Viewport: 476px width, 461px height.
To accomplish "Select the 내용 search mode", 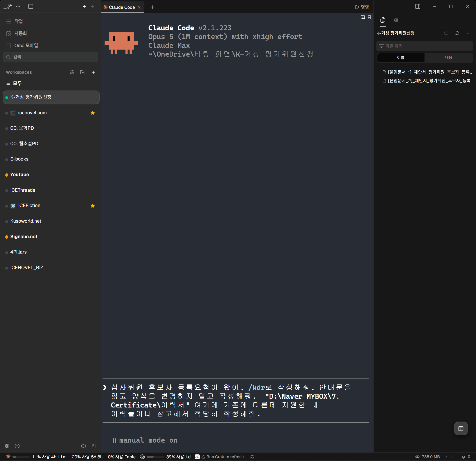I will coord(449,58).
